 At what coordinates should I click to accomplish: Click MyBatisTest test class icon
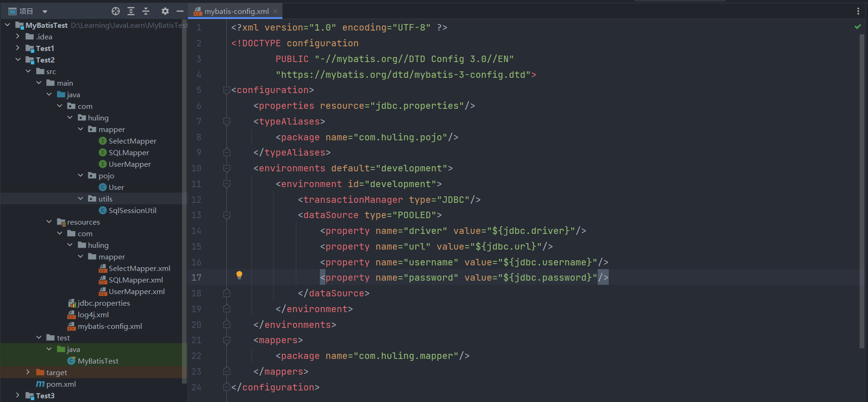(x=72, y=361)
